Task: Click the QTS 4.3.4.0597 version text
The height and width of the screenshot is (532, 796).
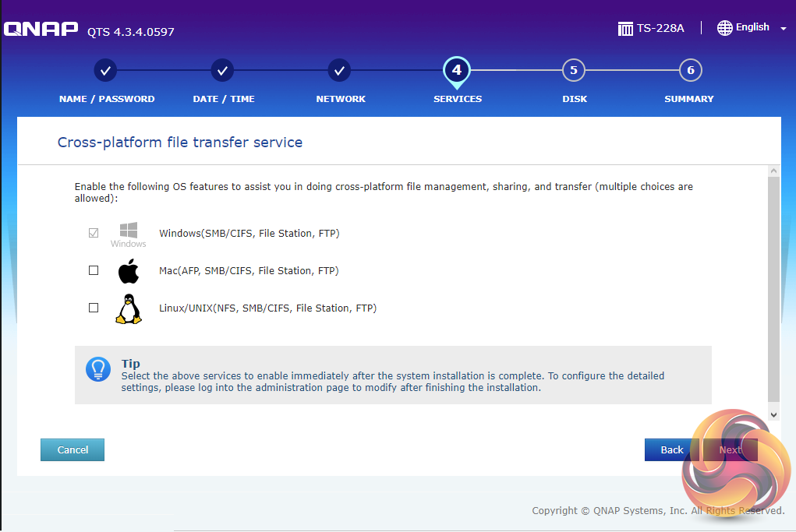Action: coord(130,32)
